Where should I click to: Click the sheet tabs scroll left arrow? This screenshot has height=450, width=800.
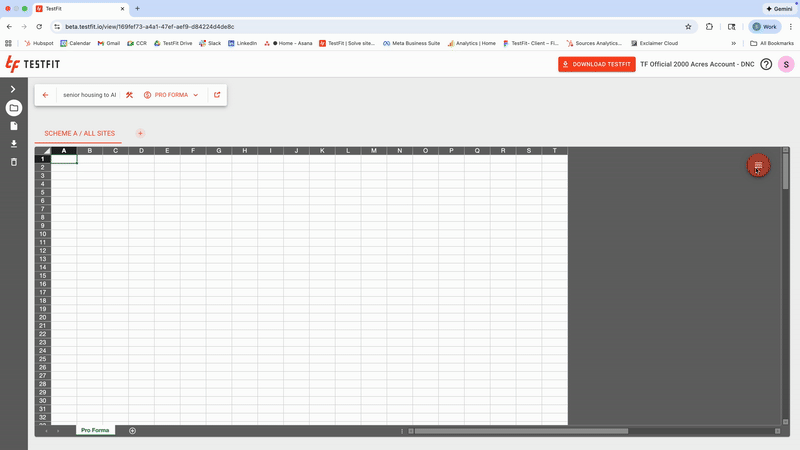coord(46,431)
